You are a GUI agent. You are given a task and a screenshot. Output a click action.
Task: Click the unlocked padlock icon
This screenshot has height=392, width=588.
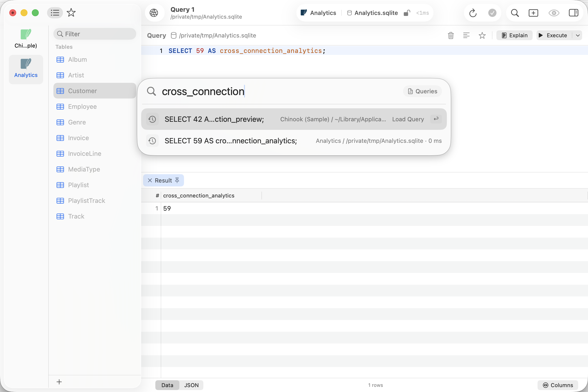(x=407, y=13)
